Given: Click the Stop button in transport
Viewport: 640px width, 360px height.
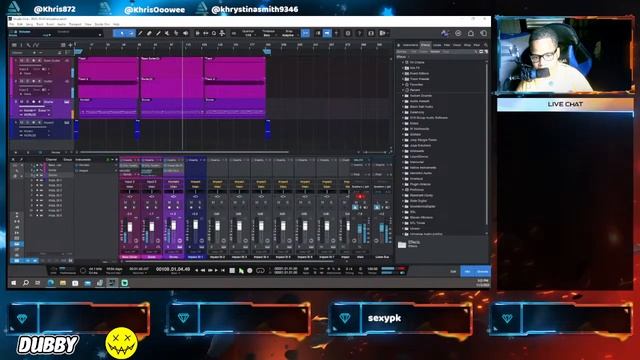Looking at the screenshot, I should [232, 270].
